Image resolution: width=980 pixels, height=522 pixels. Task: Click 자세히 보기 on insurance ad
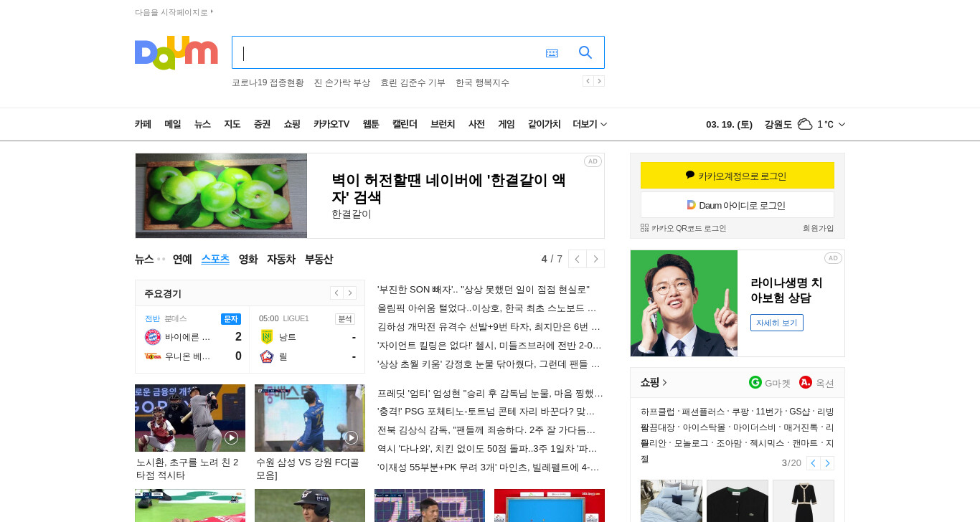pos(777,323)
